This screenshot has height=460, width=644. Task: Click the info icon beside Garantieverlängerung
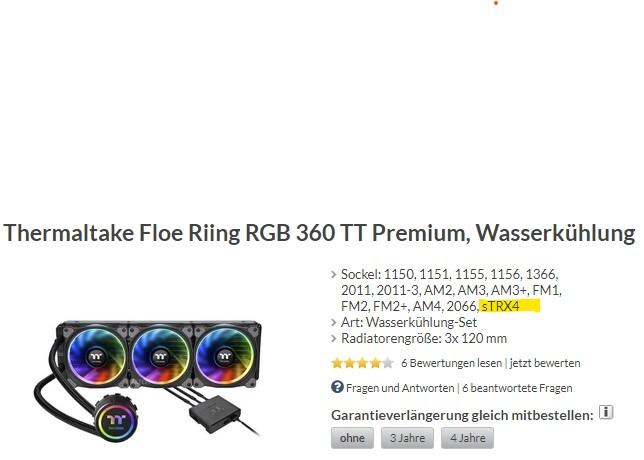[x=606, y=412]
